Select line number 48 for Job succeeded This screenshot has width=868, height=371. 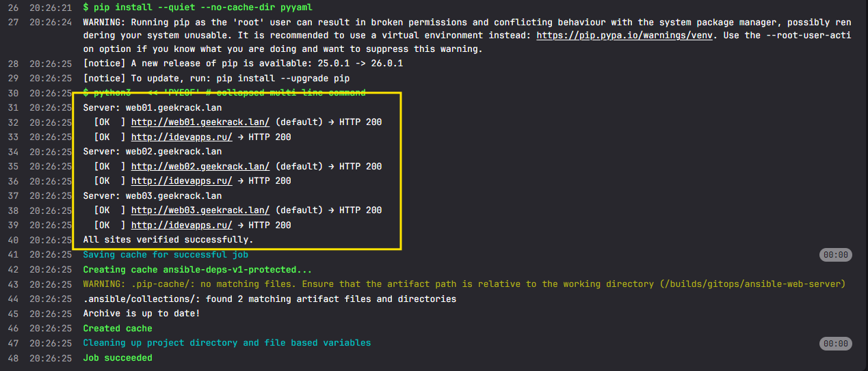[13, 358]
